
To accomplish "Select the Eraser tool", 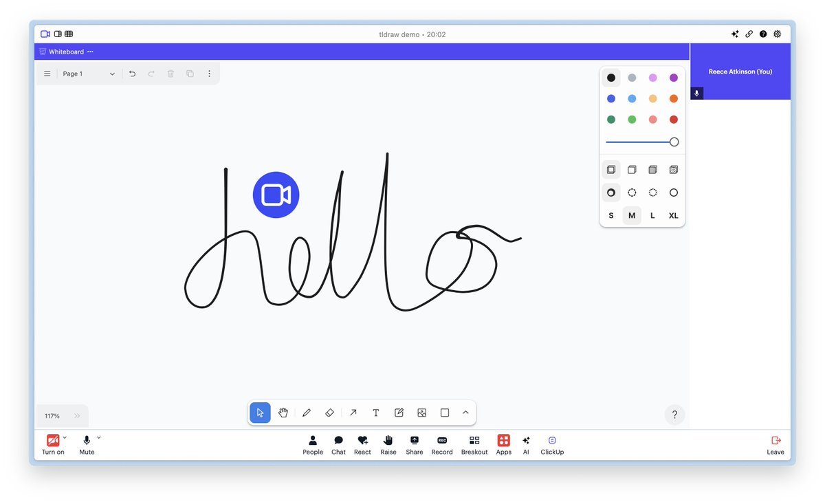I will (329, 413).
